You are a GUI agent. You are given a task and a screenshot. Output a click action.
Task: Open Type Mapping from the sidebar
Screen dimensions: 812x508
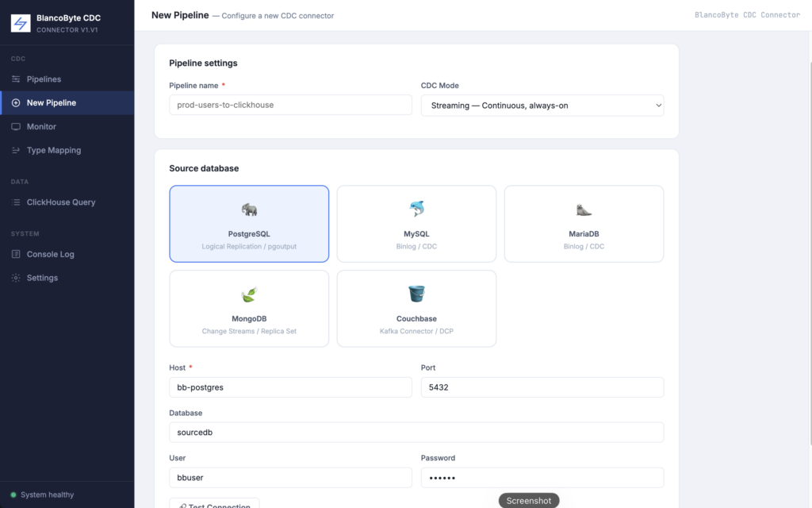[x=67, y=150]
